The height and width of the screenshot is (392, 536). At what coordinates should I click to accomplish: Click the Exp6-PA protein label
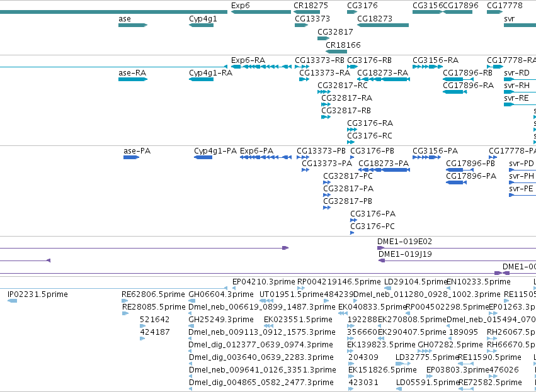pos(257,151)
